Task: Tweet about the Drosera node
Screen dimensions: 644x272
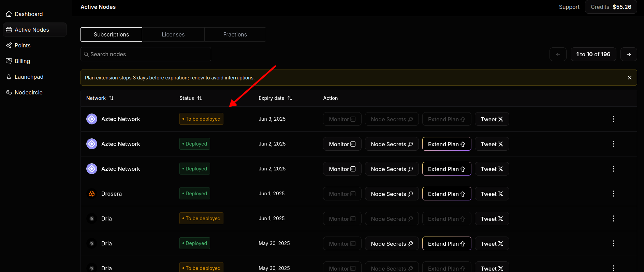Action: (x=492, y=194)
